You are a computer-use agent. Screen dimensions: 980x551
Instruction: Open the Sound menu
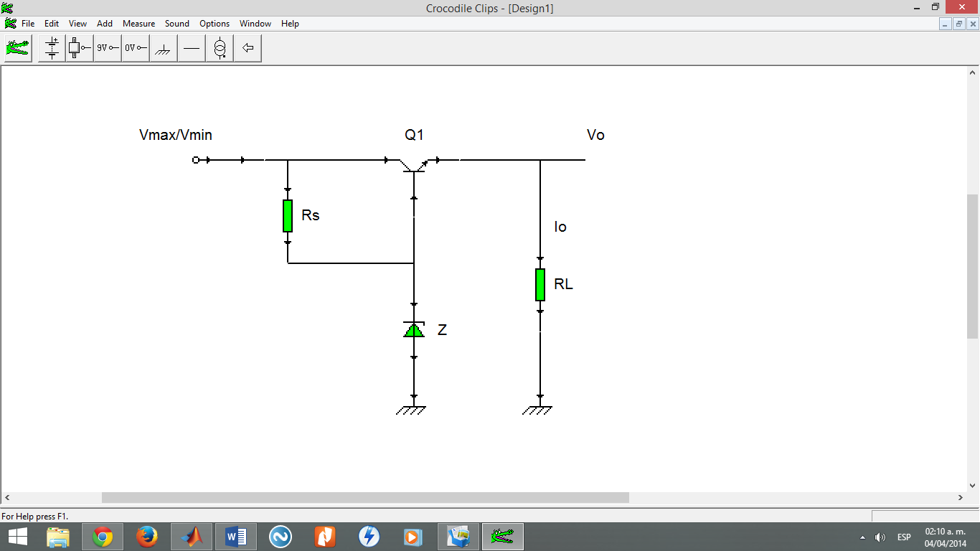[x=177, y=24]
